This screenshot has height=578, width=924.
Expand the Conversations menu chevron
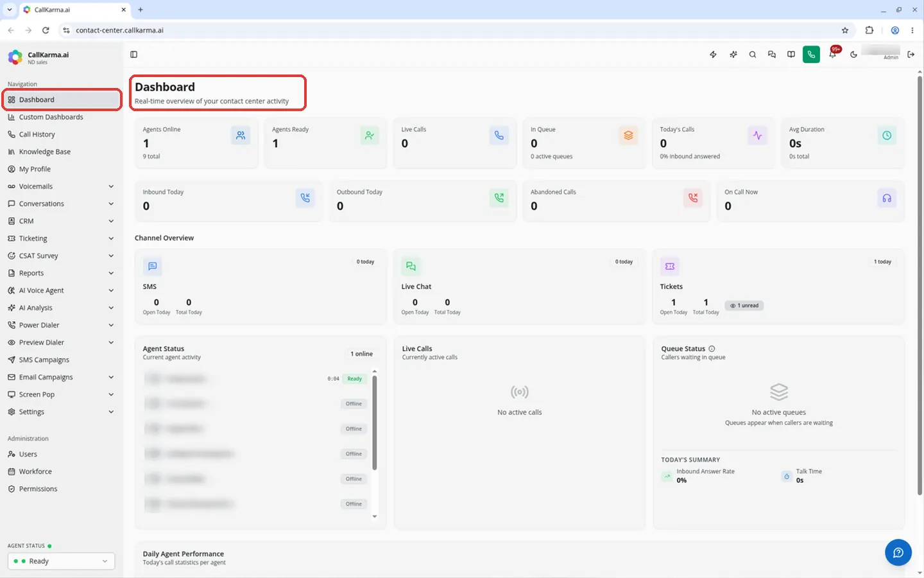point(111,204)
